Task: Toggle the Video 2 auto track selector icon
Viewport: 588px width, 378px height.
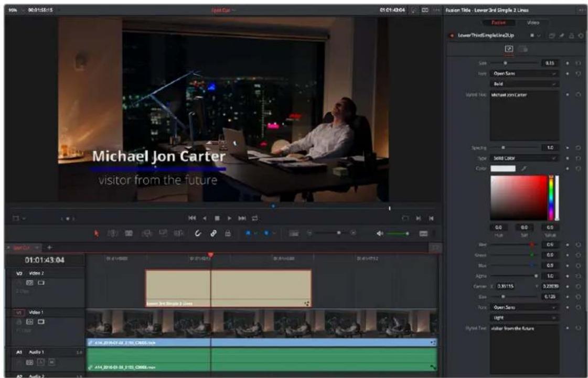Action: click(29, 283)
